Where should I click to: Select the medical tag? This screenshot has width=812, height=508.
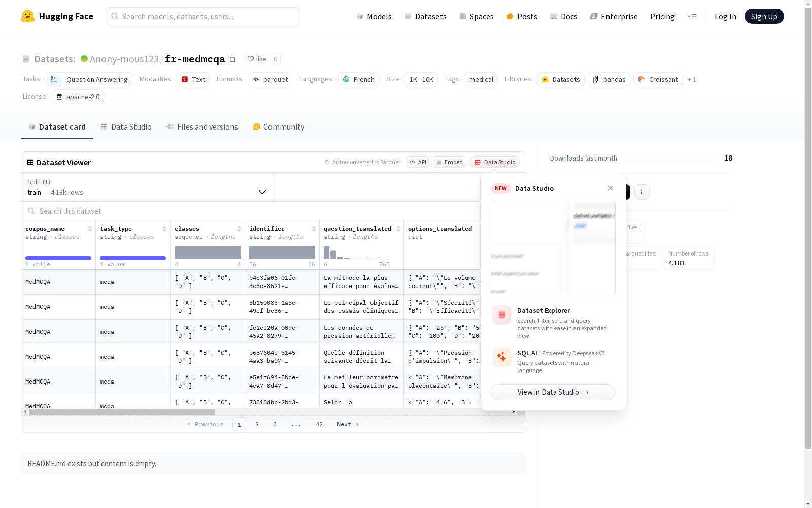coord(481,79)
